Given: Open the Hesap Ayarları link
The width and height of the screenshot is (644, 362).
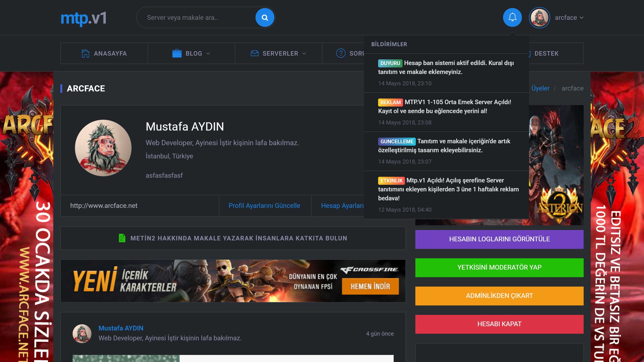Looking at the screenshot, I should click(x=342, y=206).
